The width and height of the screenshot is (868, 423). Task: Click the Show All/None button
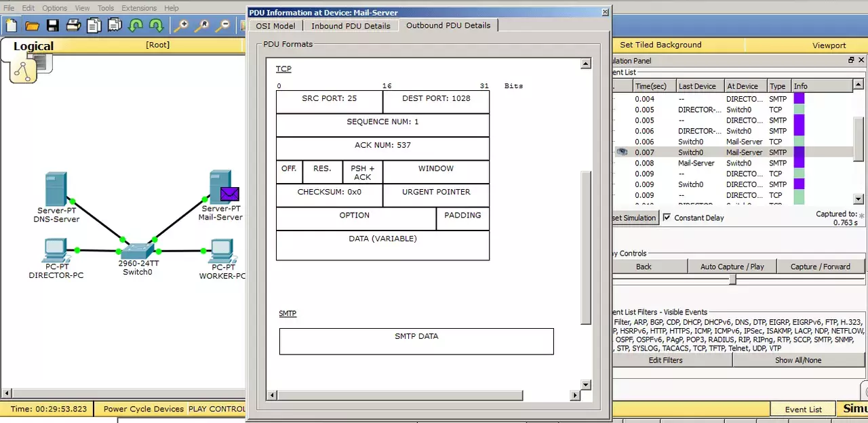click(x=798, y=360)
